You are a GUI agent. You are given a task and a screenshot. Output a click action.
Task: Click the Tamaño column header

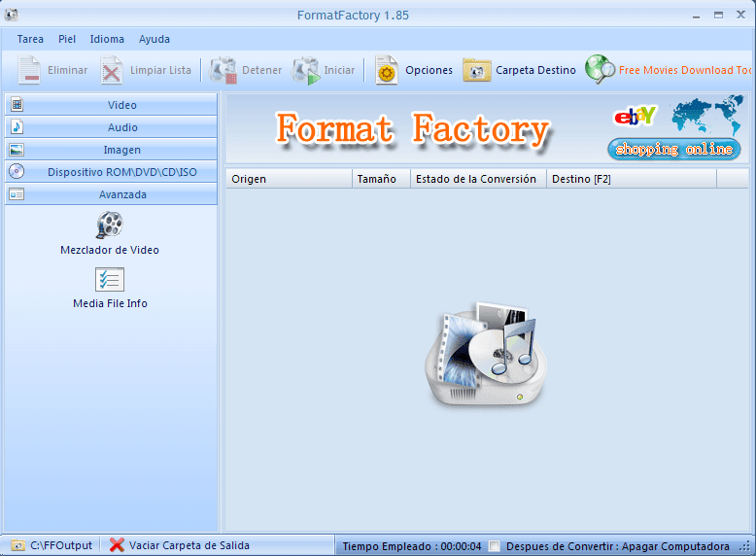[x=381, y=179]
